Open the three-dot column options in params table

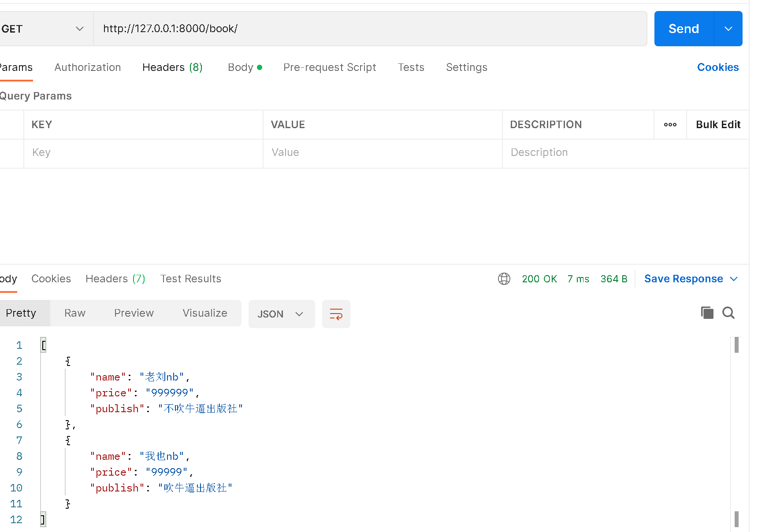(x=670, y=125)
